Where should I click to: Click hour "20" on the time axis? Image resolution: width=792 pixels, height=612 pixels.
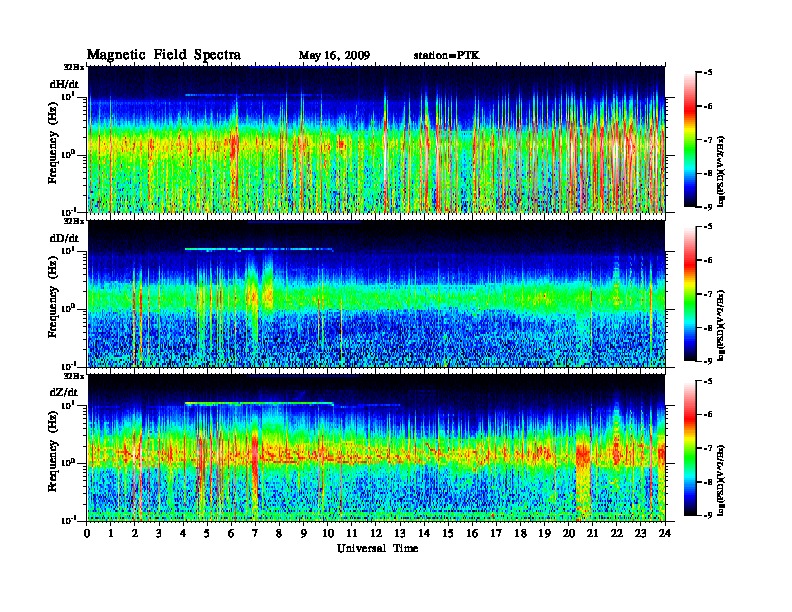569,533
